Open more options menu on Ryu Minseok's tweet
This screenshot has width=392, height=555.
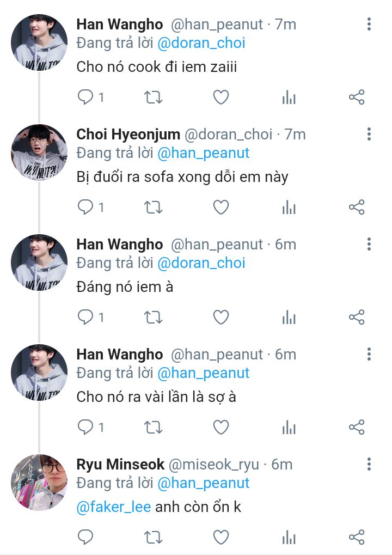[x=369, y=464]
